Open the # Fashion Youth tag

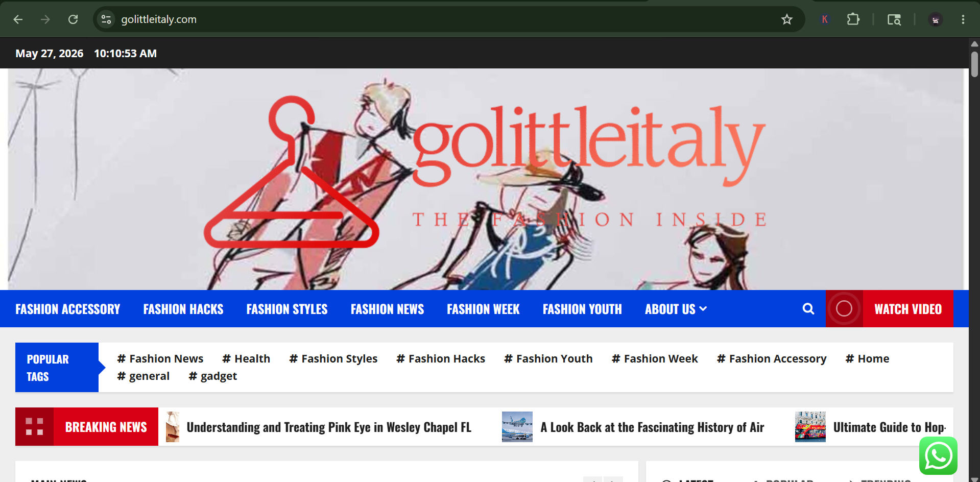click(x=548, y=359)
